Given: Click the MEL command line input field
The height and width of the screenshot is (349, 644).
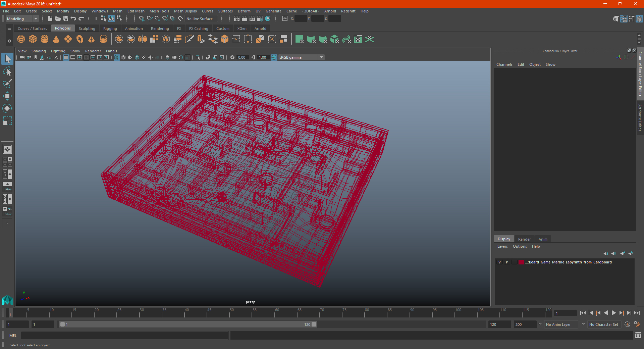Looking at the screenshot, I should pyautogui.click(x=124, y=335).
